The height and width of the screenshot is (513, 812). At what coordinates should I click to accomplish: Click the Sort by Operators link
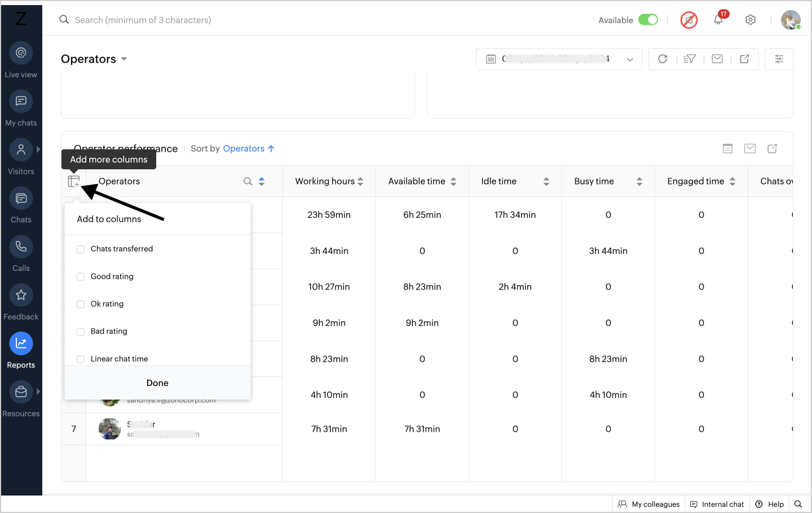244,148
